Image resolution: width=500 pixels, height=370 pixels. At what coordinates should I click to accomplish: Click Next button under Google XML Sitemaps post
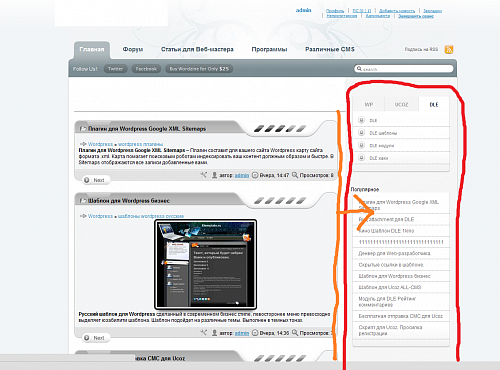(96, 180)
